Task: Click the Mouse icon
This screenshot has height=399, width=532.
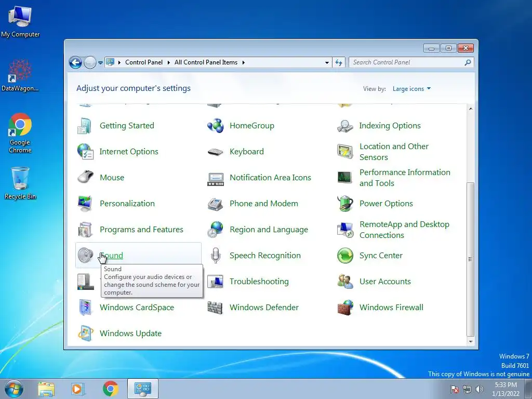Action: coord(85,178)
